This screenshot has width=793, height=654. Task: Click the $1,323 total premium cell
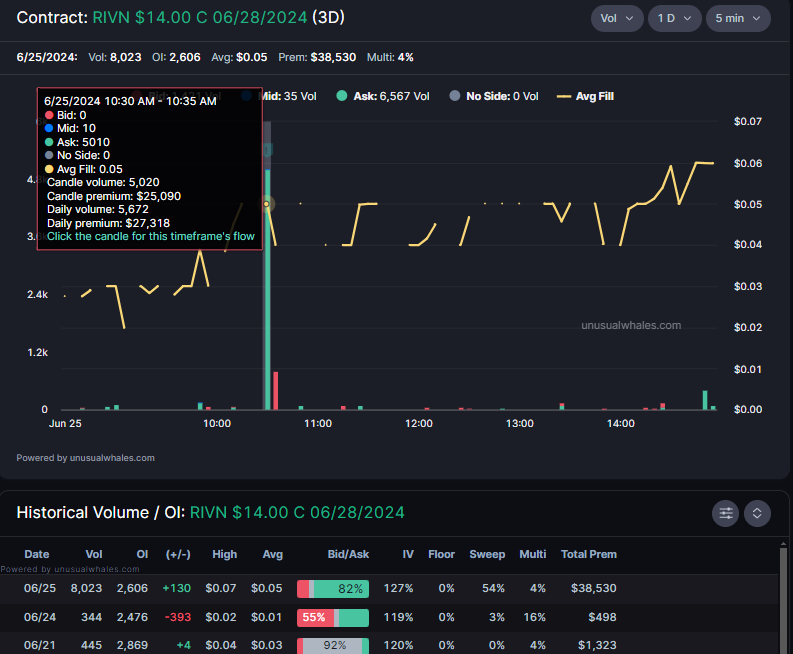point(597,645)
